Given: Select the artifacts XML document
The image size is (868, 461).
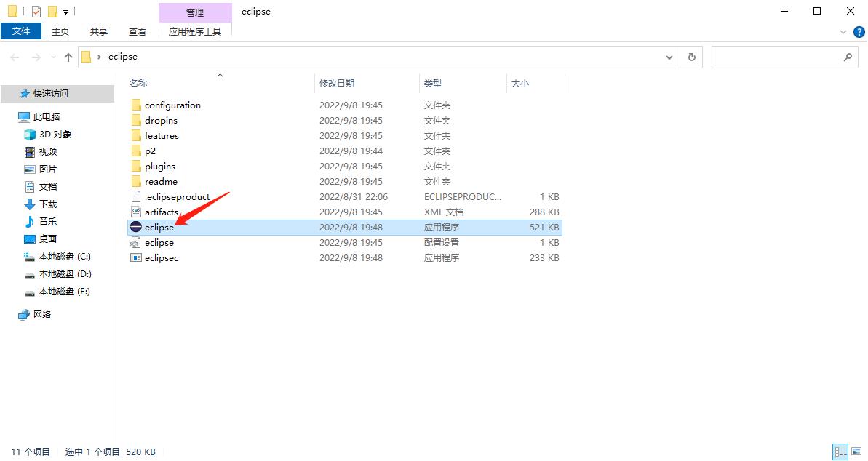Looking at the screenshot, I should tap(162, 212).
